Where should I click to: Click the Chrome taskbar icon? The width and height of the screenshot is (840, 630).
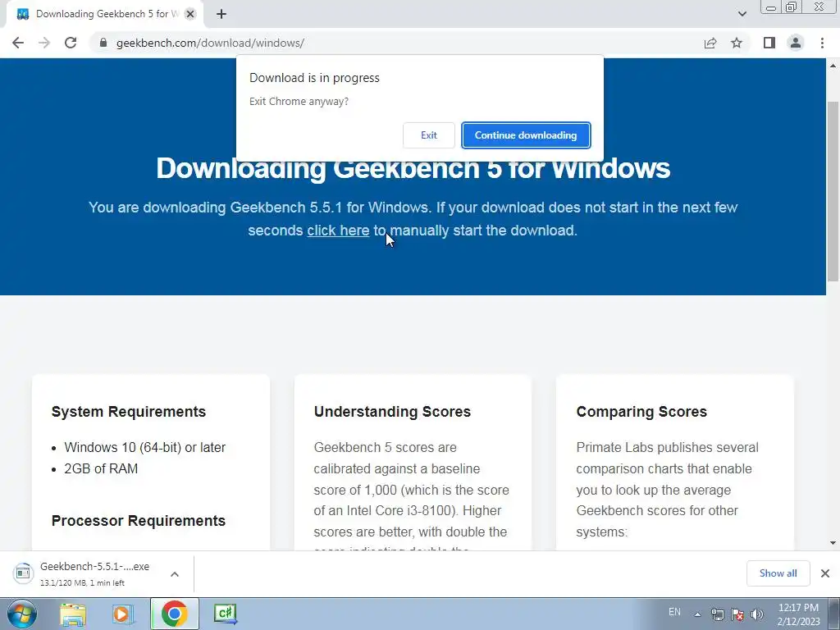[x=175, y=614]
